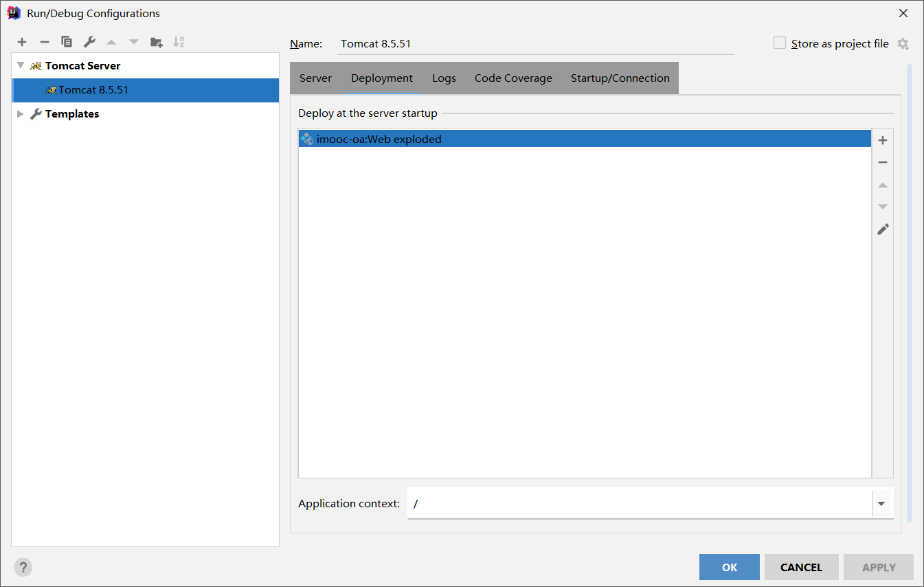Open the edit templates wrench icon
The image size is (924, 587).
pos(89,42)
